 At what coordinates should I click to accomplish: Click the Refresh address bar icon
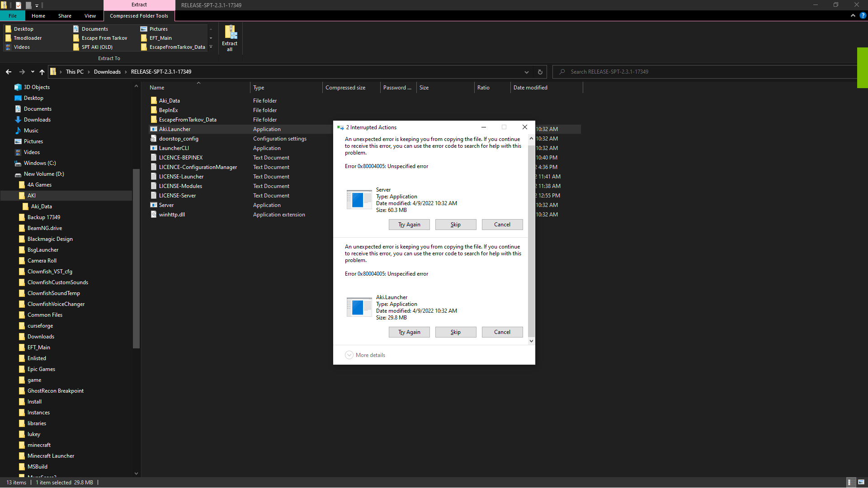(x=540, y=72)
